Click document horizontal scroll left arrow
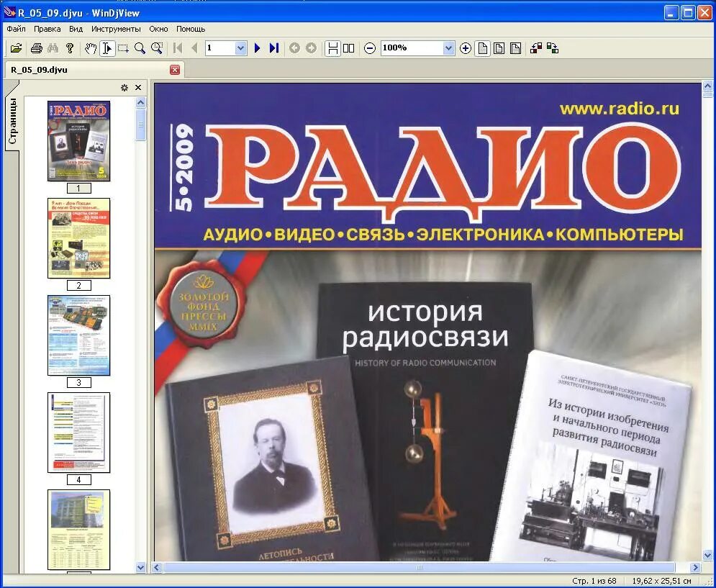This screenshot has height=588, width=716. click(157, 567)
